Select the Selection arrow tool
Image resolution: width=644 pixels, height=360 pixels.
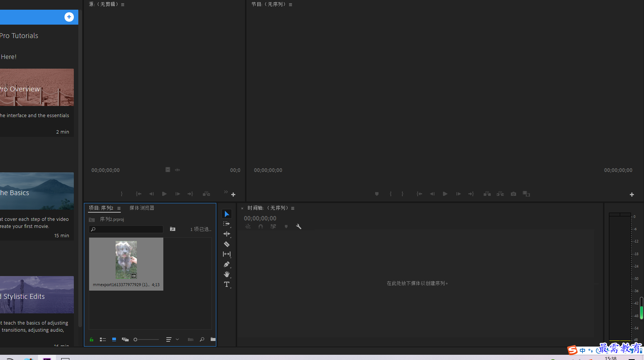pyautogui.click(x=227, y=214)
